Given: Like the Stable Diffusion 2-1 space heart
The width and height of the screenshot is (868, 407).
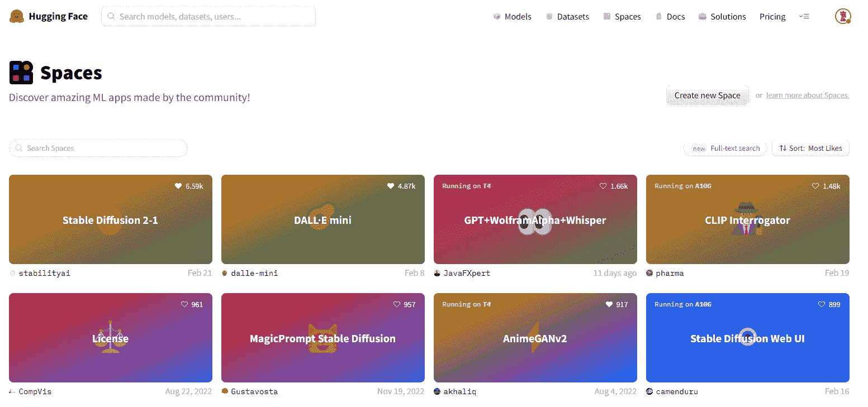Looking at the screenshot, I should (178, 186).
